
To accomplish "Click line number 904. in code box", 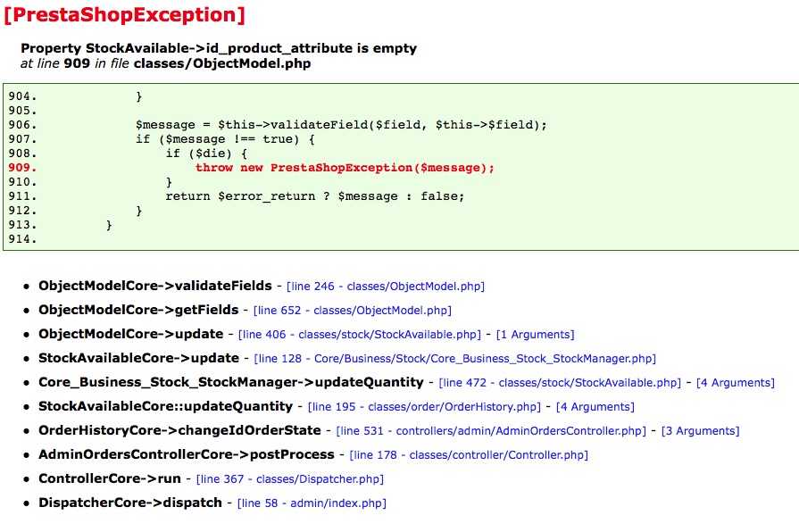I will coord(22,96).
